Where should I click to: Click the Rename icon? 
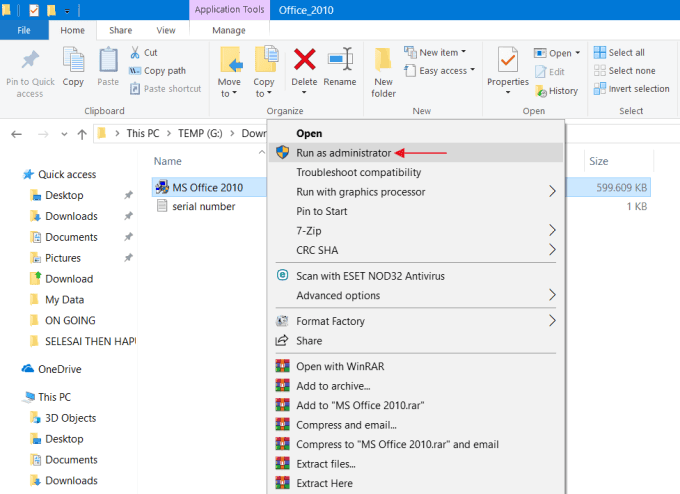pos(340,59)
